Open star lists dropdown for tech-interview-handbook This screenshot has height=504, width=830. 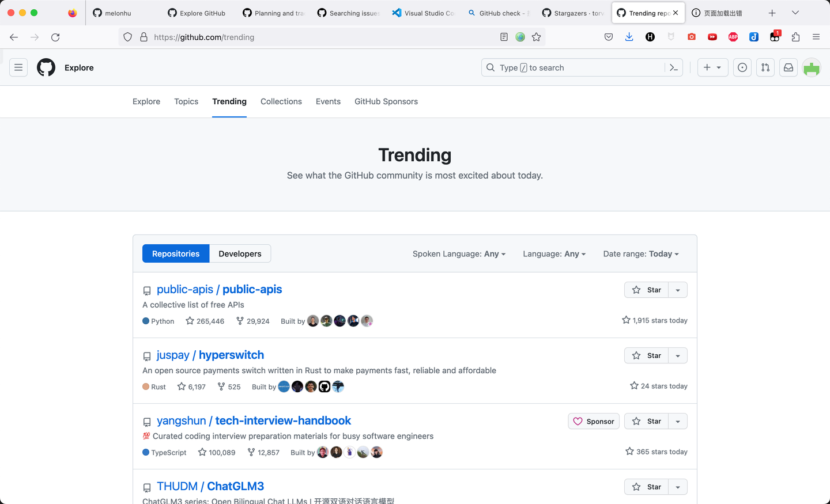678,421
